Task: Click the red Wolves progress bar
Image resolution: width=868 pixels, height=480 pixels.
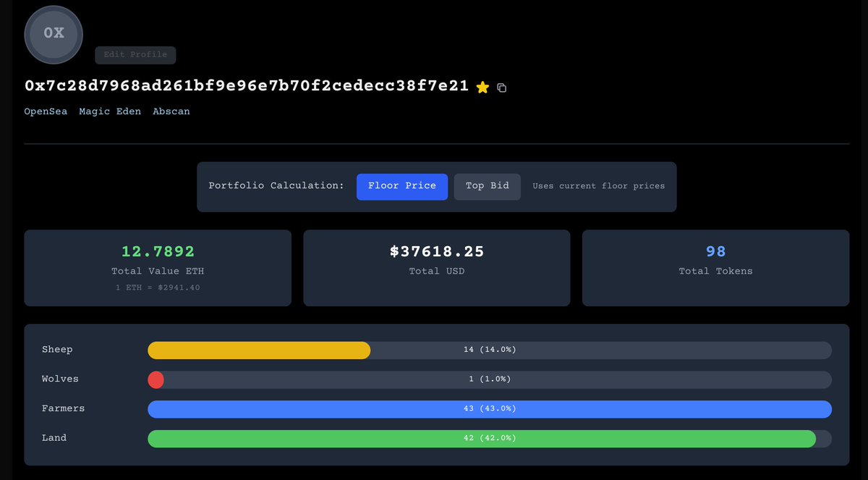Action: (156, 380)
